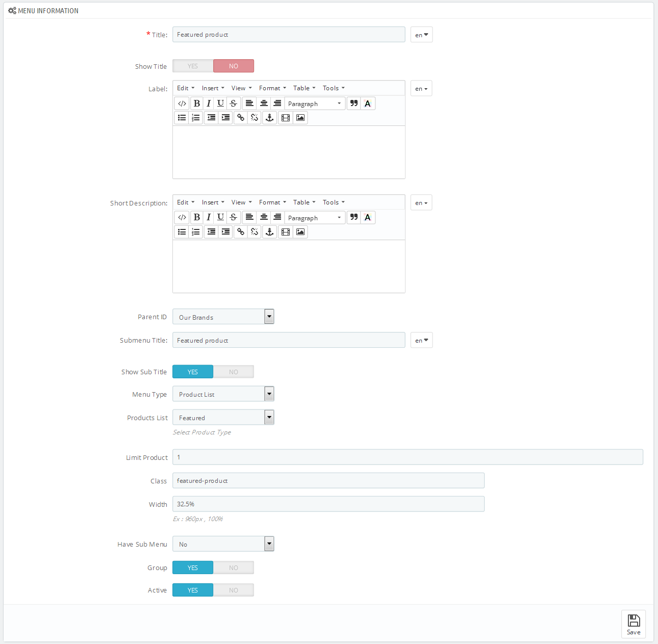Insert video in Label editor
The height and width of the screenshot is (644, 658).
click(x=286, y=118)
